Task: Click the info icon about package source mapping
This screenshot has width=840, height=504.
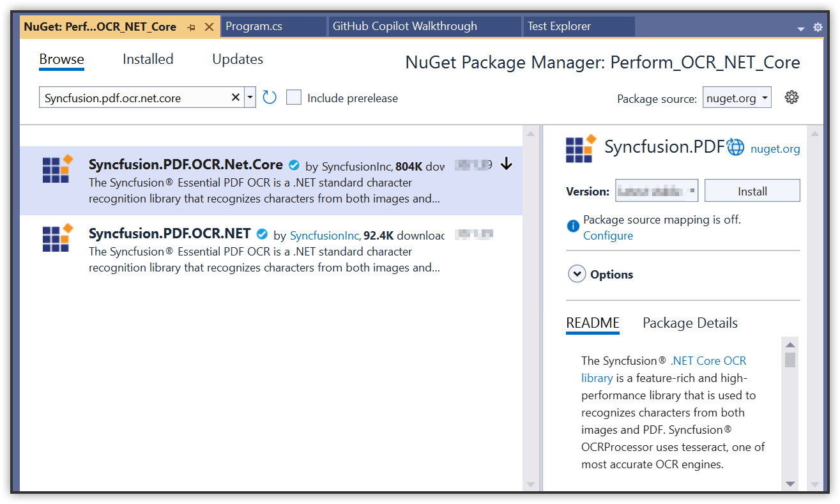Action: 573,225
